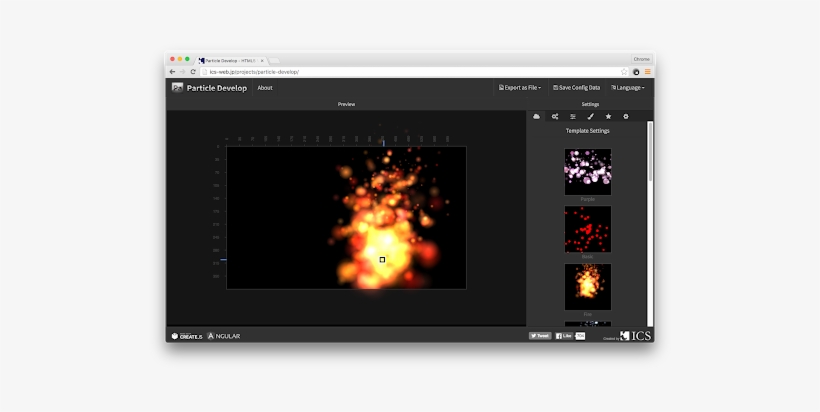The width and height of the screenshot is (820, 412).
Task: Open the Chrome hamburger menu
Action: click(647, 72)
